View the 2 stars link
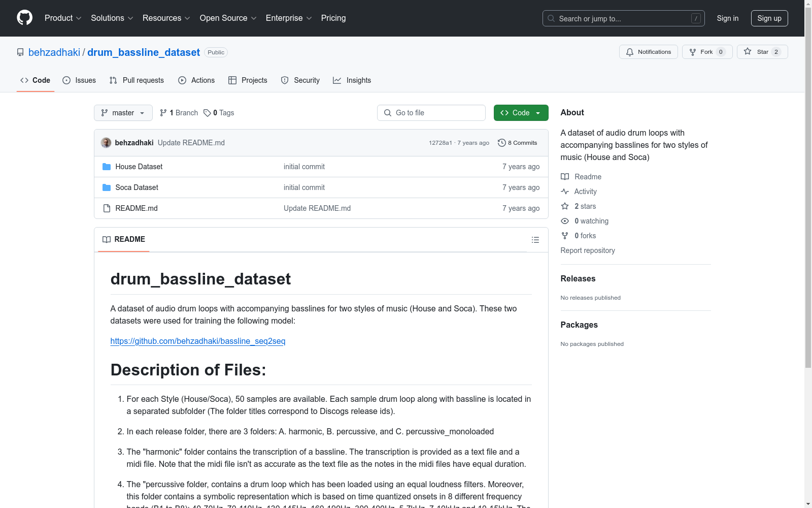This screenshot has height=508, width=812. pos(579,206)
